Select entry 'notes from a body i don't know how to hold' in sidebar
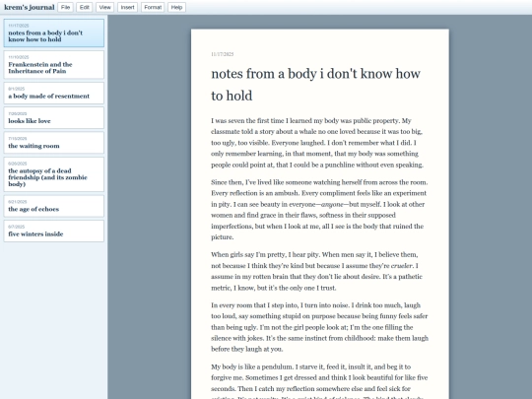 coord(54,33)
